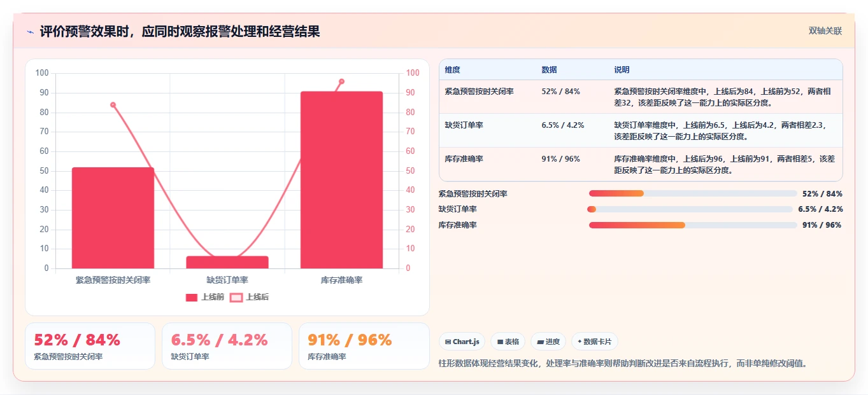Viewport: 868px width, 395px height.
Task: Click the 紧急预警按时关闭率 progress bar
Action: (x=693, y=193)
